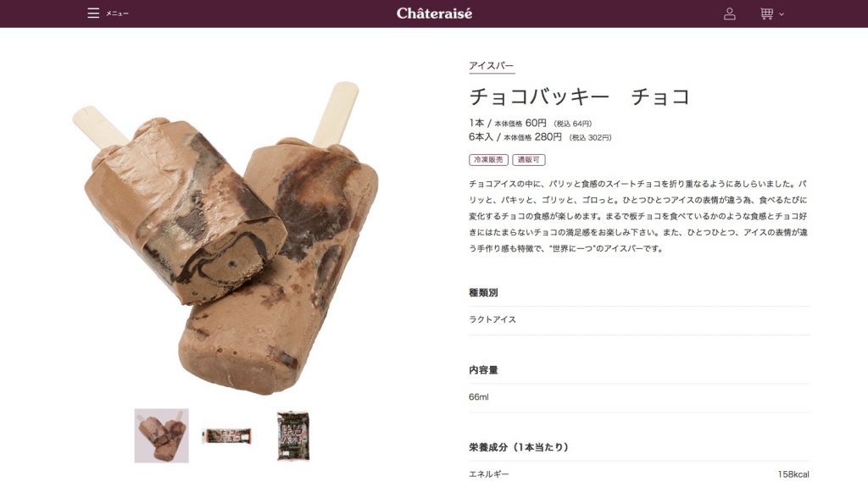This screenshot has height=482, width=868.
Task: Select the single-wrapper package thumbnail
Action: pyautogui.click(x=227, y=436)
